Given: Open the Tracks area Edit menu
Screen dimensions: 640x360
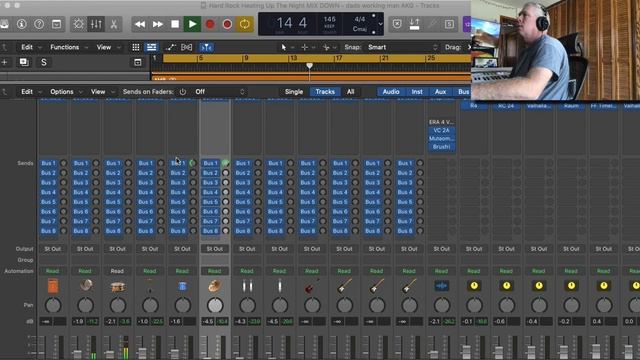Looking at the screenshot, I should click(27, 47).
